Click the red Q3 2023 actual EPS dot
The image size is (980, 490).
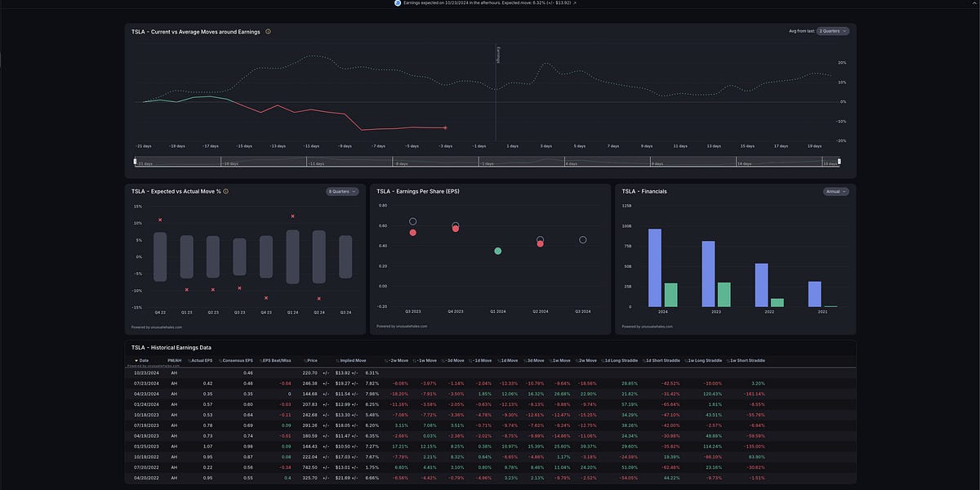click(413, 233)
